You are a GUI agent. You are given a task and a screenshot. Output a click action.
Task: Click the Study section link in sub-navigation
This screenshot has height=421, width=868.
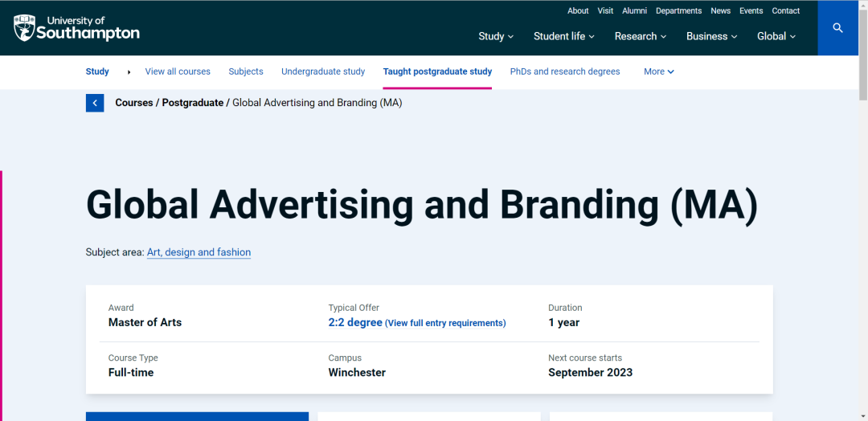point(97,72)
